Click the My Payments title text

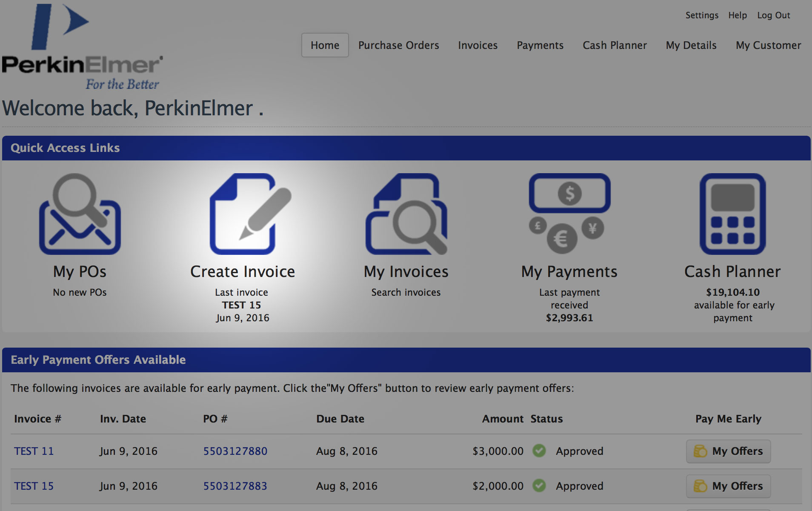pyautogui.click(x=569, y=271)
